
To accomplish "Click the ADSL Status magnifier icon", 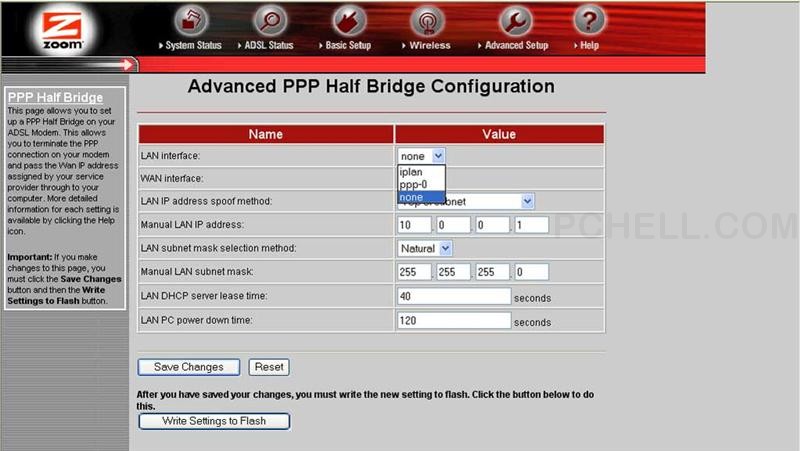I will point(269,20).
